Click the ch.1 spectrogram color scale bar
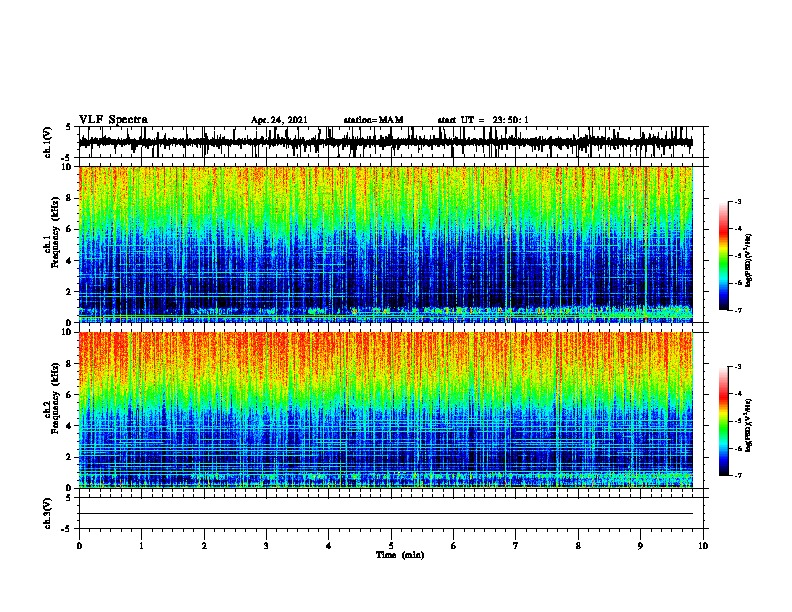Image resolution: width=792 pixels, height=612 pixels. (724, 256)
